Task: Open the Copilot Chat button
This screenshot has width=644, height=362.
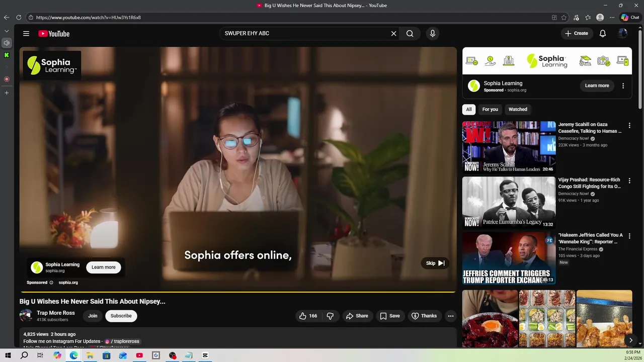Action: tap(630, 18)
